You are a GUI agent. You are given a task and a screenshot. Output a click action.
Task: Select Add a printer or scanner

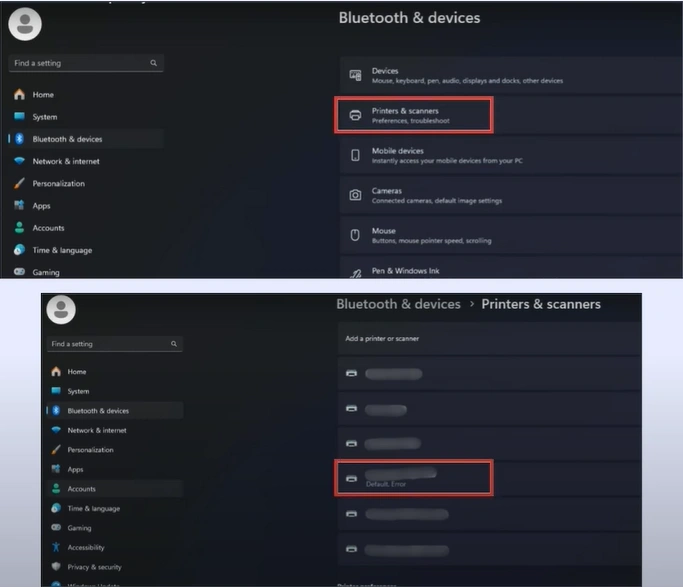[382, 339]
